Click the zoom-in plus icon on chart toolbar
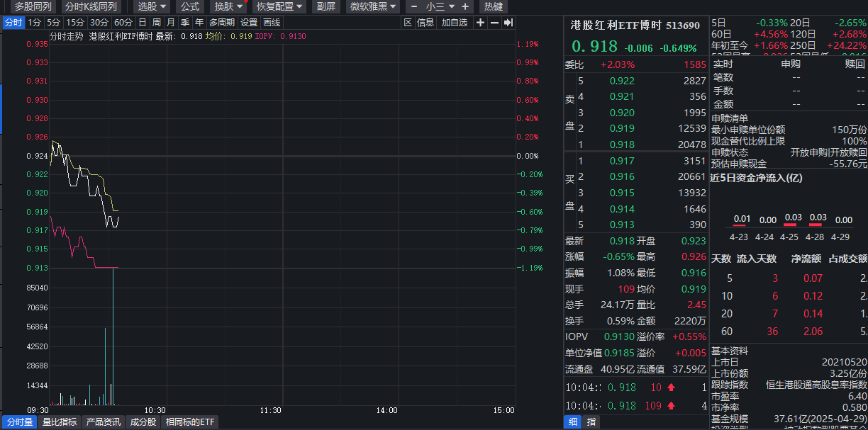 (x=480, y=22)
